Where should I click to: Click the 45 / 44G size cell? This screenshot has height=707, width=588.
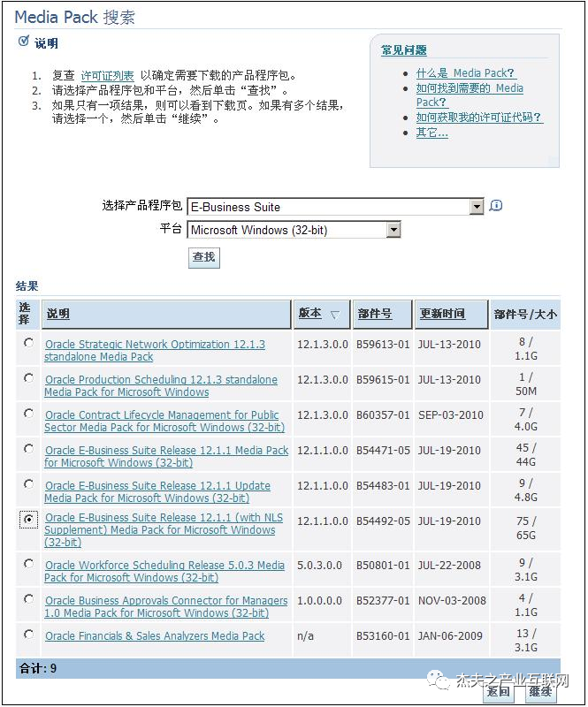526,454
